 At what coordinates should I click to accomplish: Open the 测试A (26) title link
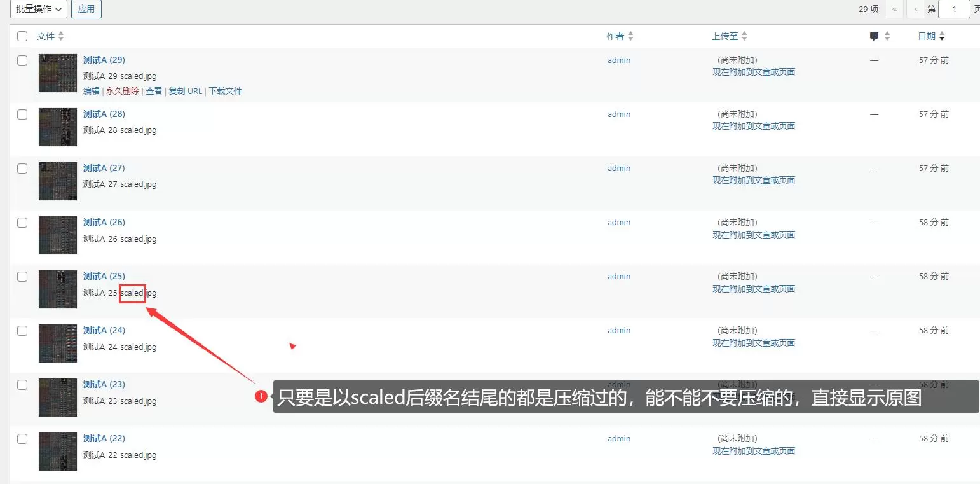click(104, 222)
